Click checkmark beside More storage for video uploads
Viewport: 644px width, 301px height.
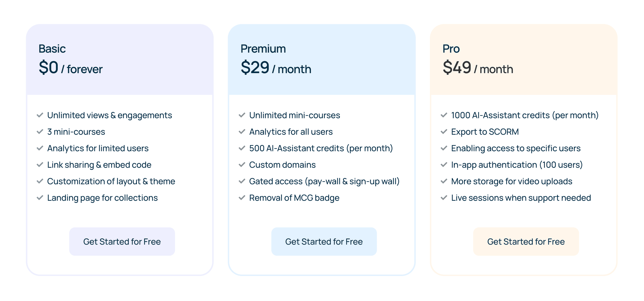click(444, 181)
